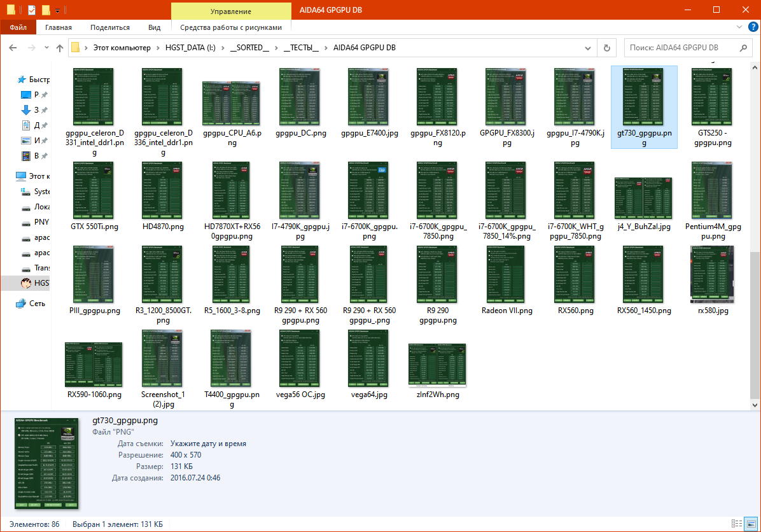This screenshot has height=532, width=761.
Task: Select Trans drive in sidebar
Action: [36, 268]
